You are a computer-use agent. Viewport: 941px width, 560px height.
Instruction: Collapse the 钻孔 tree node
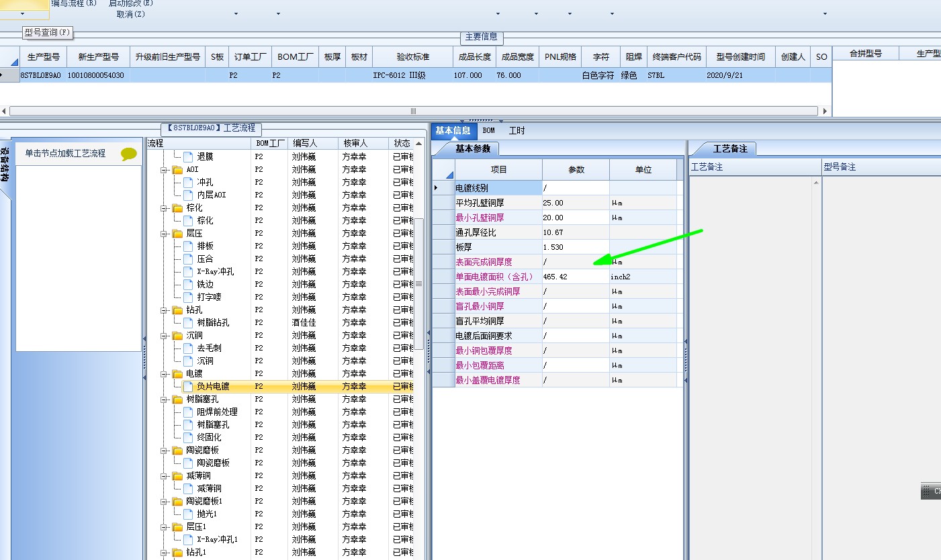[164, 310]
